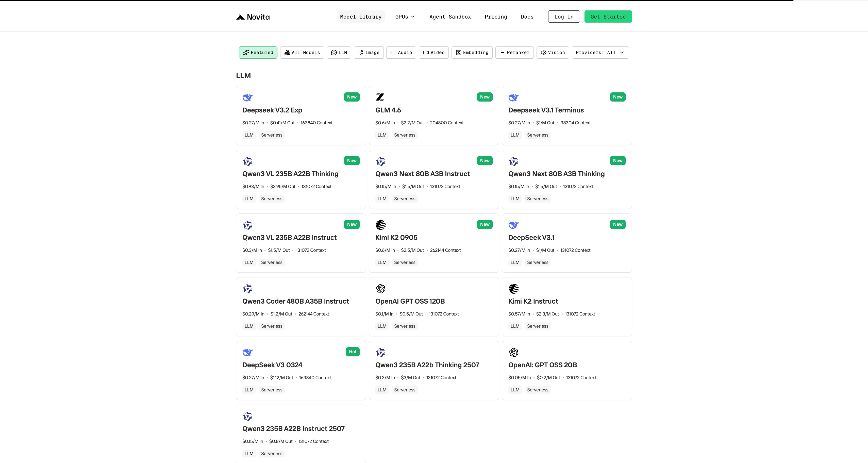
Task: Open Model Library in top navigation
Action: pos(361,16)
